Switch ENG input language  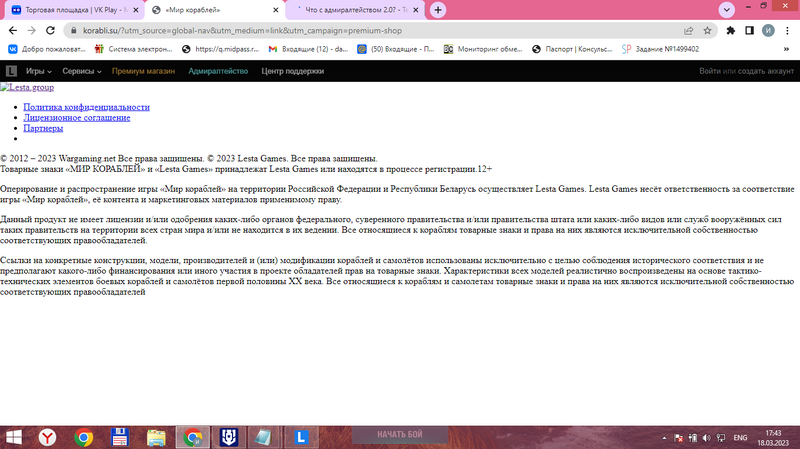point(740,438)
